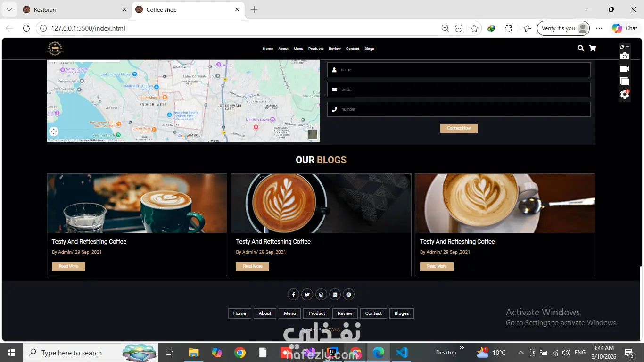Open Task View on the taskbar
The image size is (644, 362).
[x=170, y=353]
